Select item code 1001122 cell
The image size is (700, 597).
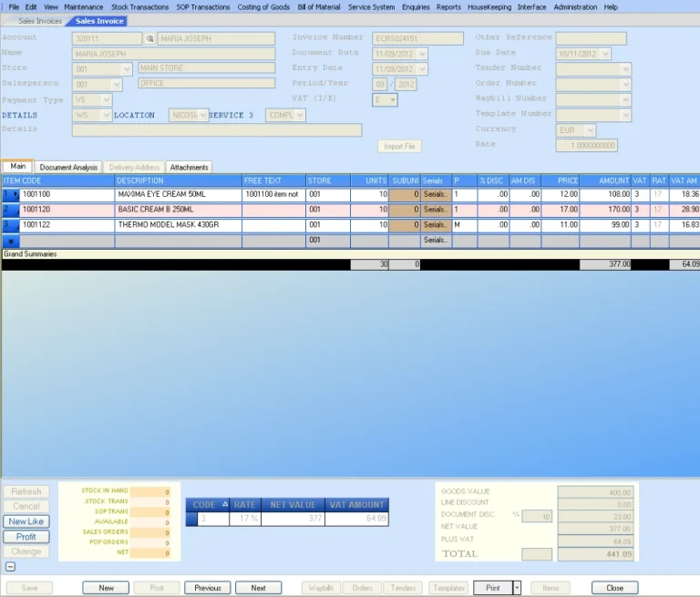point(67,224)
